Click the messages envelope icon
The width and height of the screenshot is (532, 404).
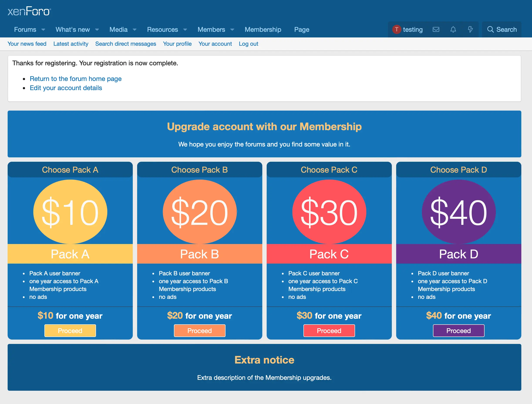[436, 29]
